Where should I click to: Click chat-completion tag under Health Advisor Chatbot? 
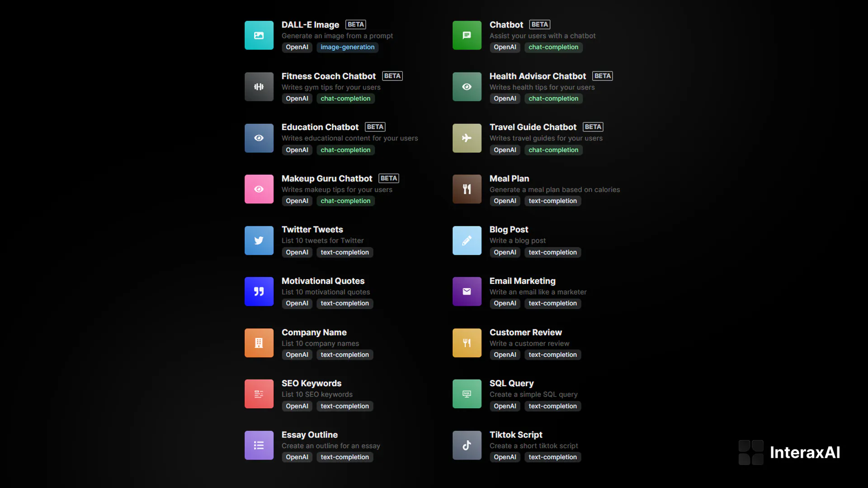click(553, 99)
